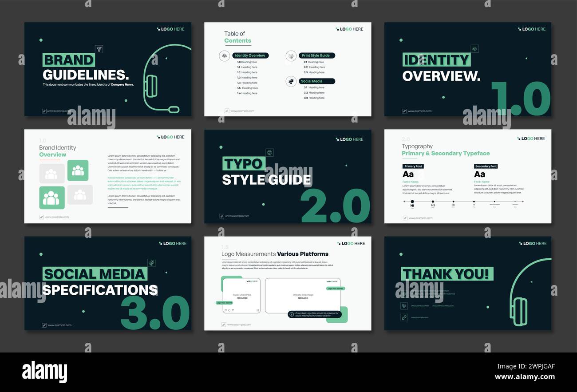Viewport: 577px width, 392px height.
Task: Click the small square icon above Brand Guidelines title
Action: (99, 49)
